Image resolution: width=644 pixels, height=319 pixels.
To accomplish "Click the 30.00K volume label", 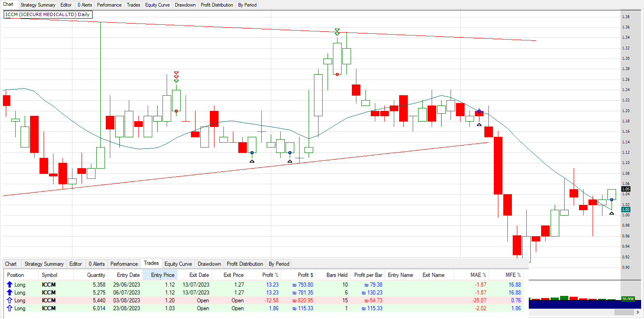I will coord(628,299).
